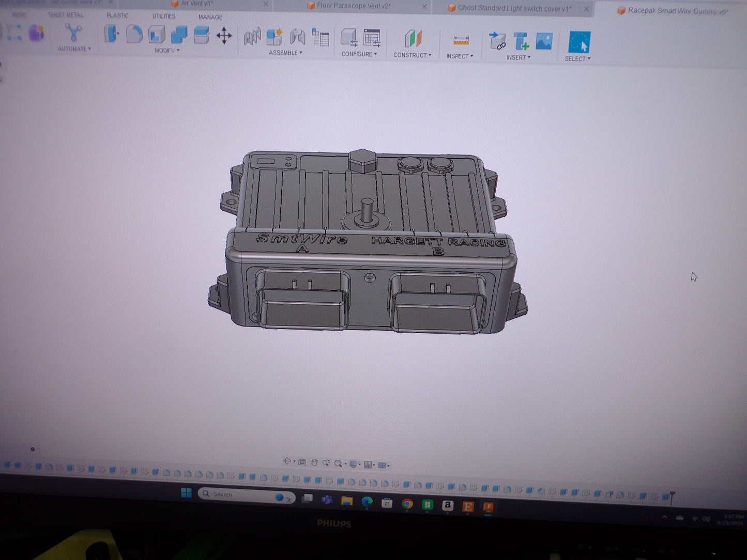Open the Insert image canvas icon

(x=544, y=41)
